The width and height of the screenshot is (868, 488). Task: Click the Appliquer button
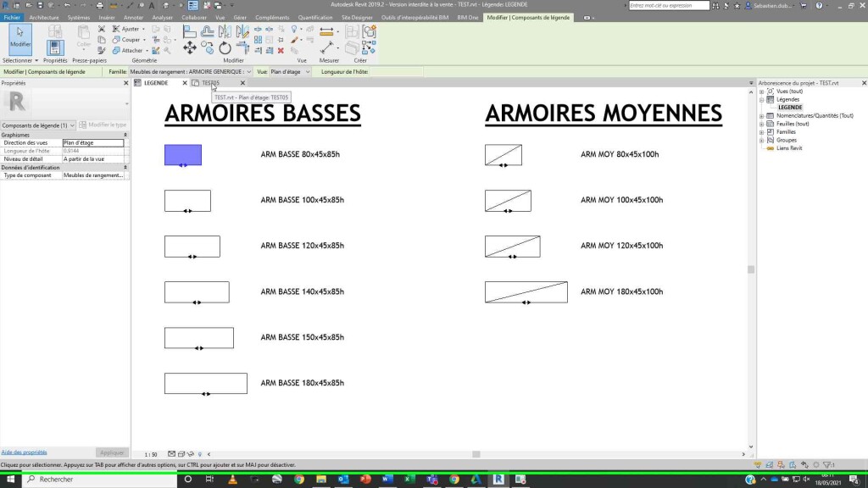112,452
